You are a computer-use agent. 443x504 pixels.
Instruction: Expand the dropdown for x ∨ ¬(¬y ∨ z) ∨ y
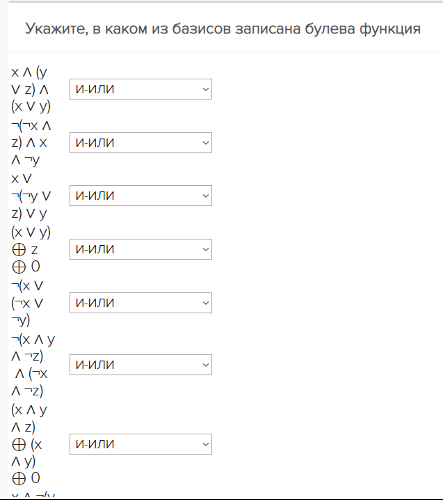pos(140,196)
